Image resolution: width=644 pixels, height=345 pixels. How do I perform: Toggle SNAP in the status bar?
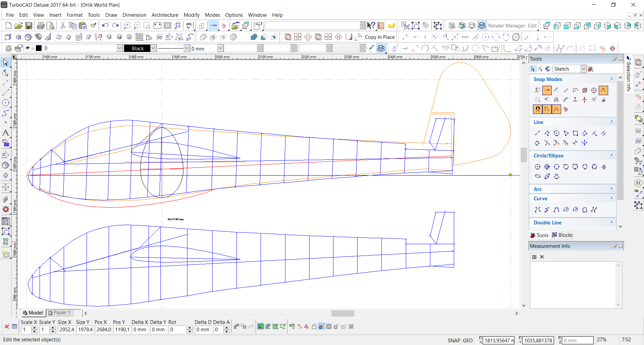point(453,340)
